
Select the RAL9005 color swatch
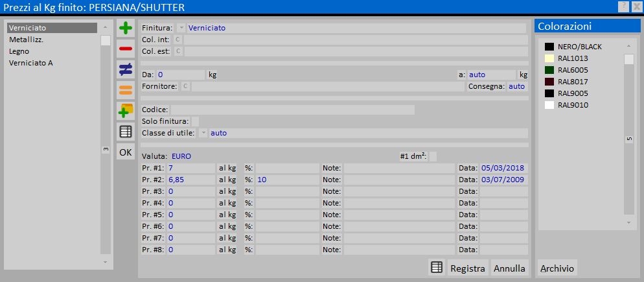click(549, 93)
